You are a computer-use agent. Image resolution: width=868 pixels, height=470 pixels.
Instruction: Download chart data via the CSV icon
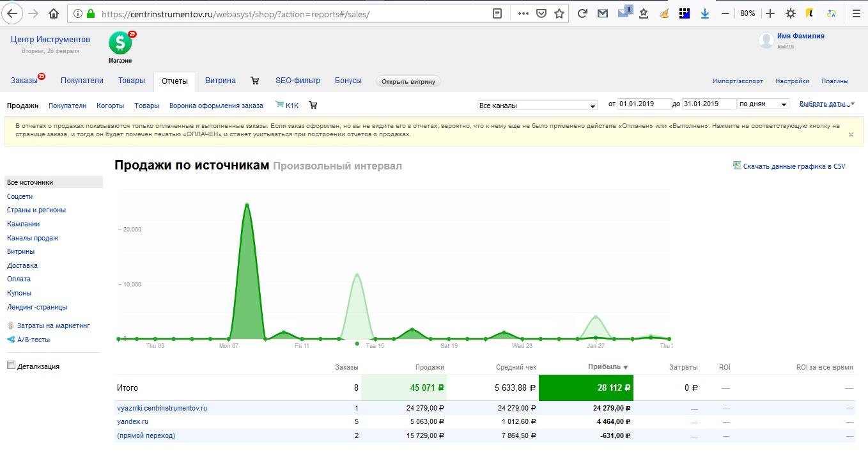click(x=737, y=166)
